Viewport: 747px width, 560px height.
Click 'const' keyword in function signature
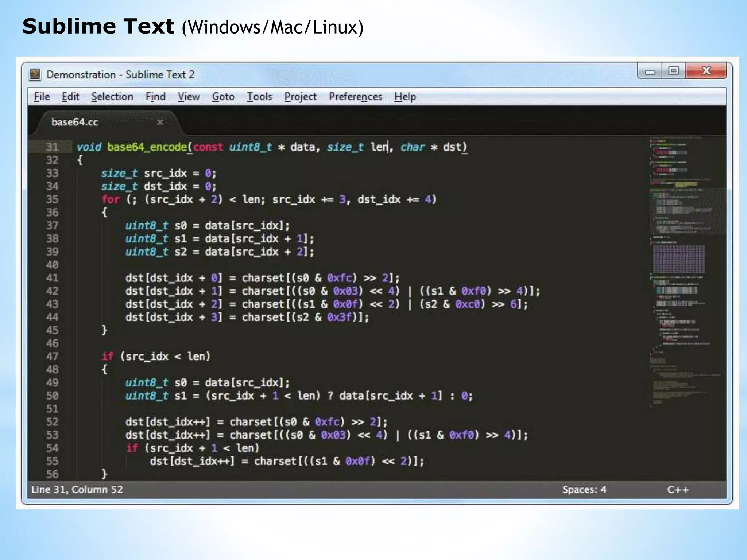click(208, 147)
